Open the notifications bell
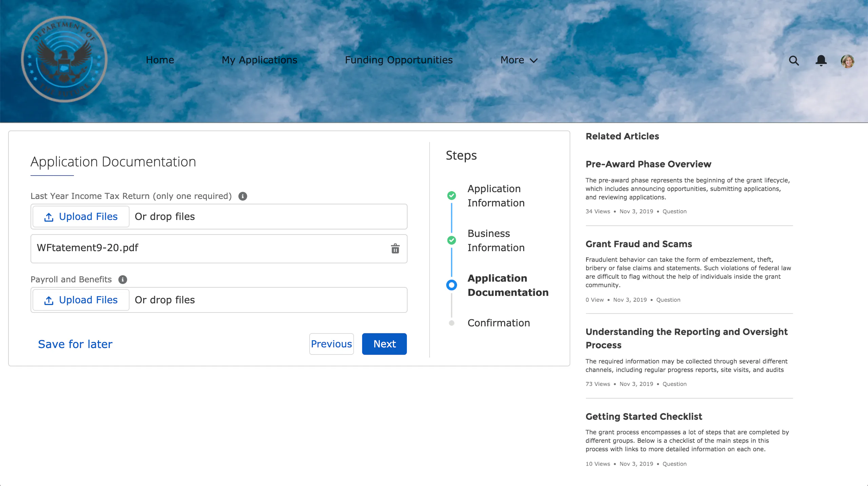Image resolution: width=868 pixels, height=486 pixels. (x=821, y=61)
